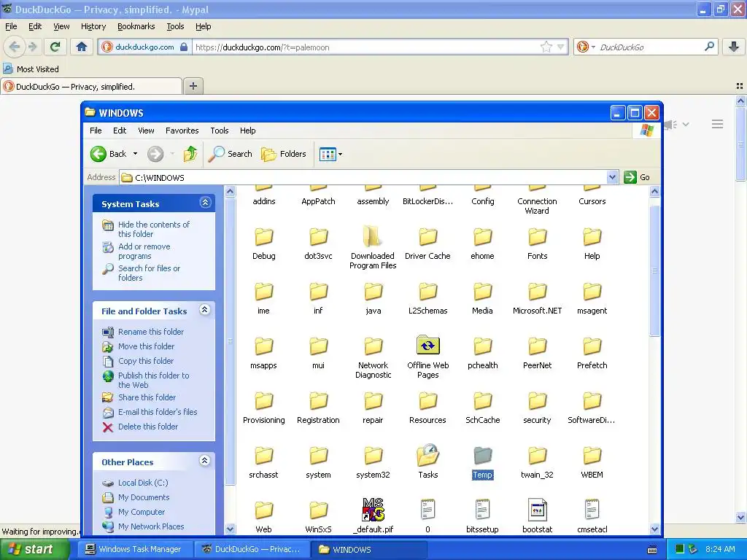Select the Offline Web Pages folder icon
747x560 pixels.
(x=427, y=345)
